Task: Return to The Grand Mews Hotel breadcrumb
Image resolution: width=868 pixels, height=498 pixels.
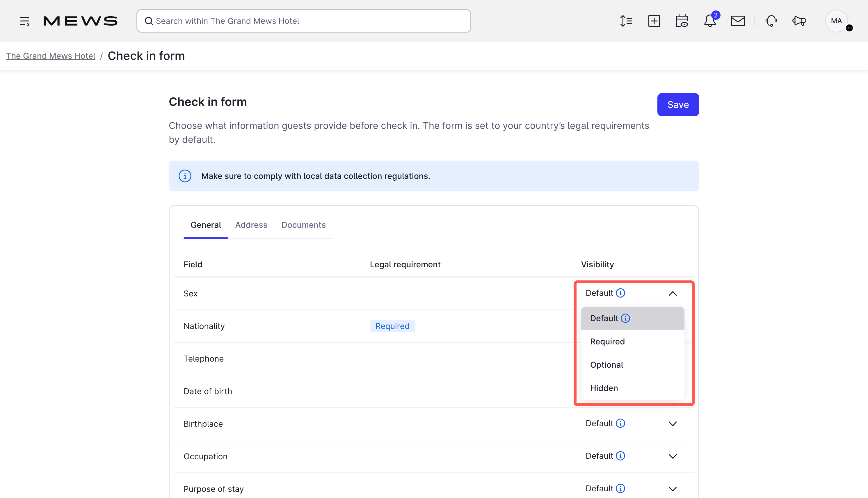Action: click(x=51, y=56)
